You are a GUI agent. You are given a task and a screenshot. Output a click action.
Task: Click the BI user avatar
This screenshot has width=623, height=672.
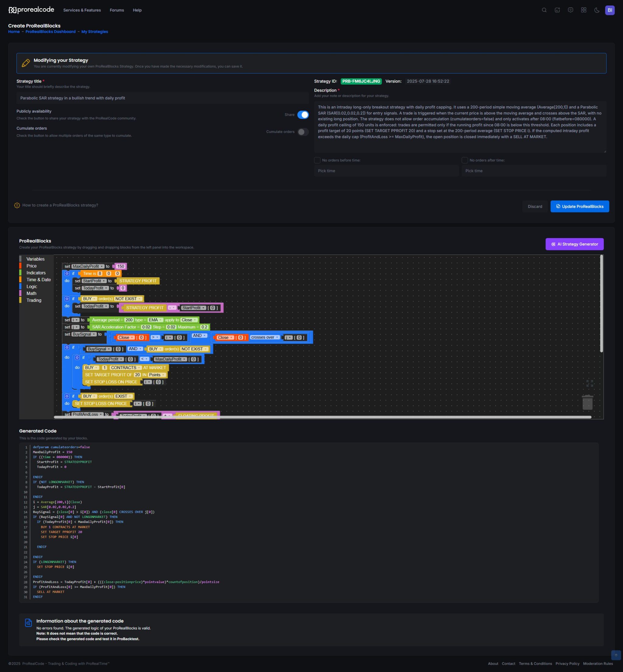pyautogui.click(x=610, y=10)
